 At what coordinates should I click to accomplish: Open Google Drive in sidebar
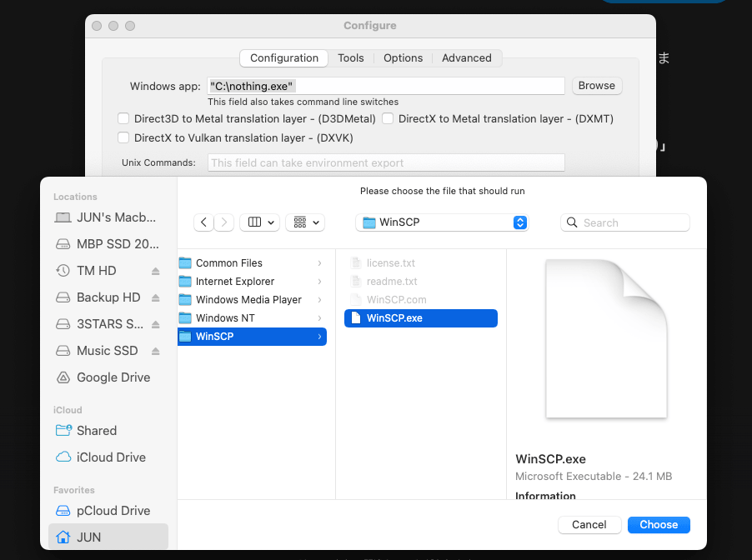(x=113, y=377)
